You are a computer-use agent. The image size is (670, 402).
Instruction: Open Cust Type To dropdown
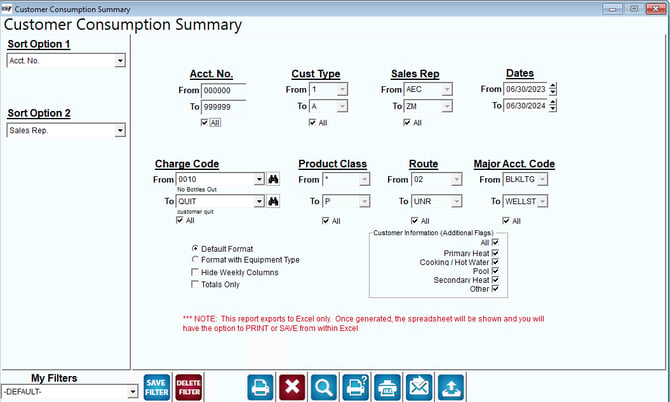point(342,106)
